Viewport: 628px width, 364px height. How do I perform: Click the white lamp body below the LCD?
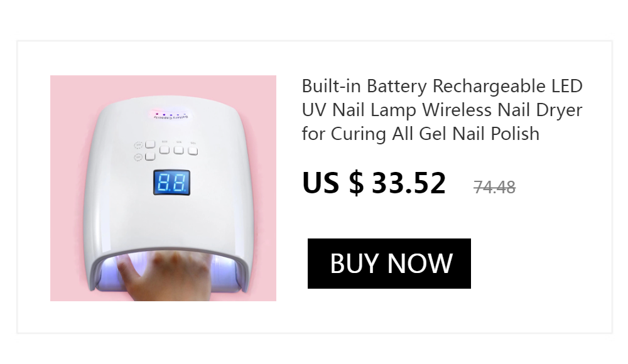pos(170,220)
